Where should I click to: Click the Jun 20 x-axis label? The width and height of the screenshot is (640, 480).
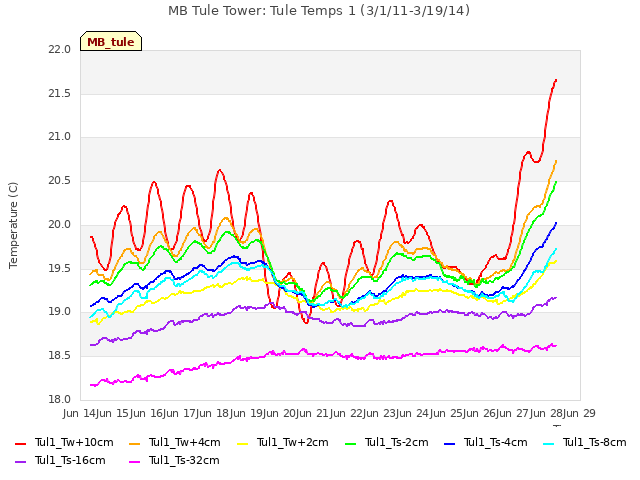coord(280,413)
